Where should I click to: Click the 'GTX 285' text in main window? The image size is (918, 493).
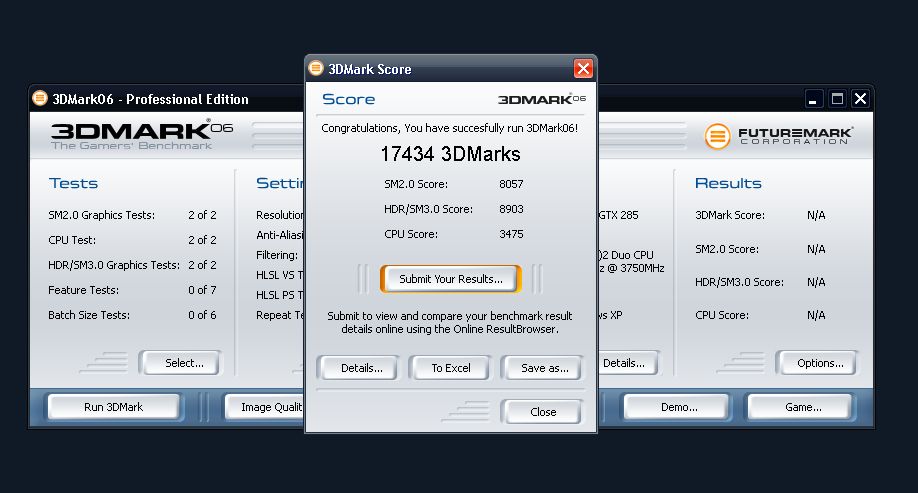tap(618, 215)
